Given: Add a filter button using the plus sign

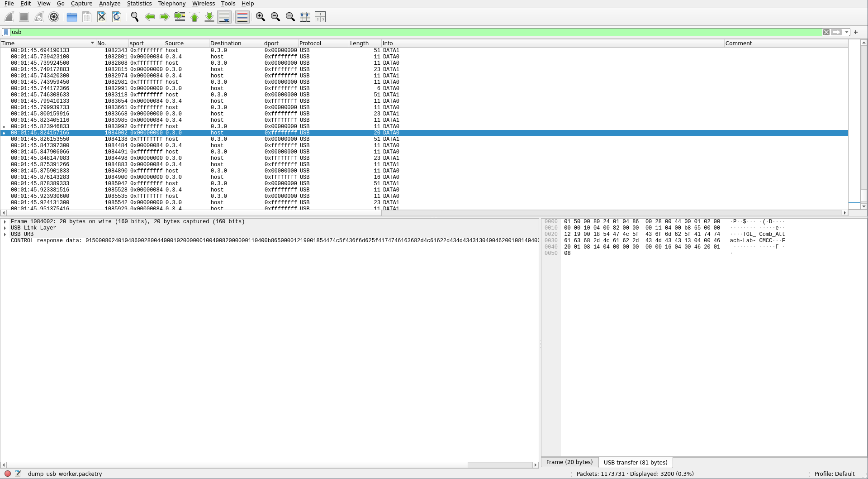Looking at the screenshot, I should 855,32.
